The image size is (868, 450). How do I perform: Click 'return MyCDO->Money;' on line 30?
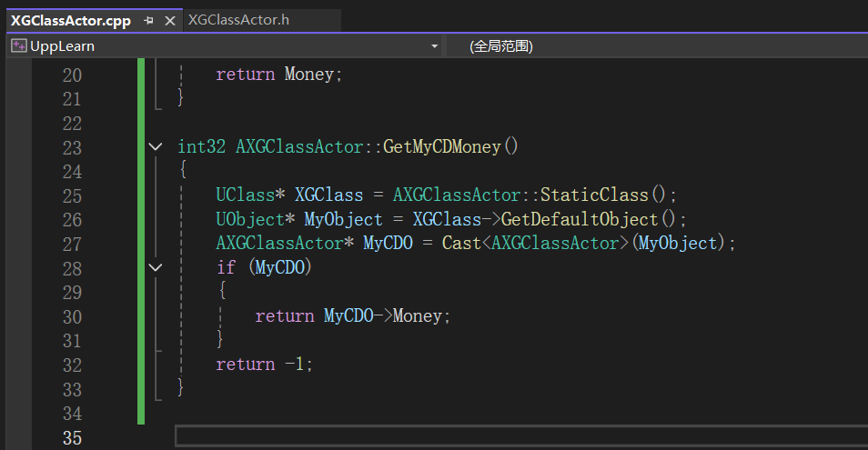(353, 316)
